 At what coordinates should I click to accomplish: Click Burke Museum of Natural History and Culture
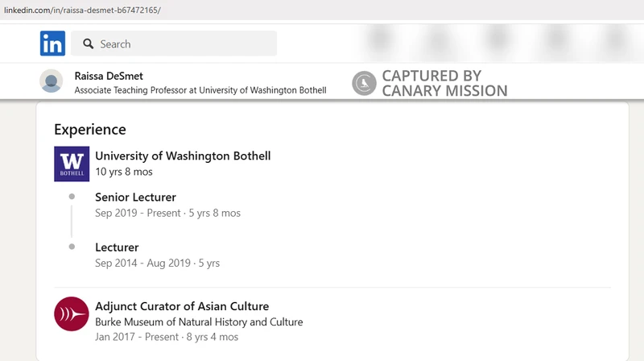click(x=199, y=322)
